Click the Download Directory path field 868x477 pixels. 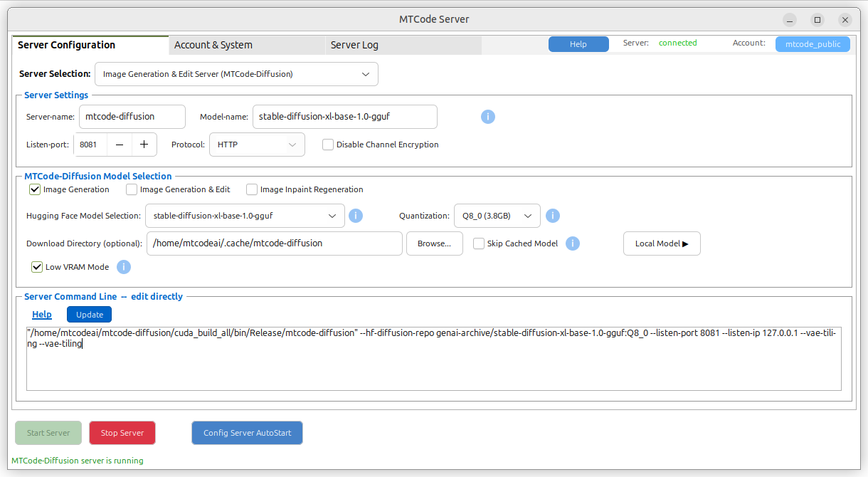point(275,243)
